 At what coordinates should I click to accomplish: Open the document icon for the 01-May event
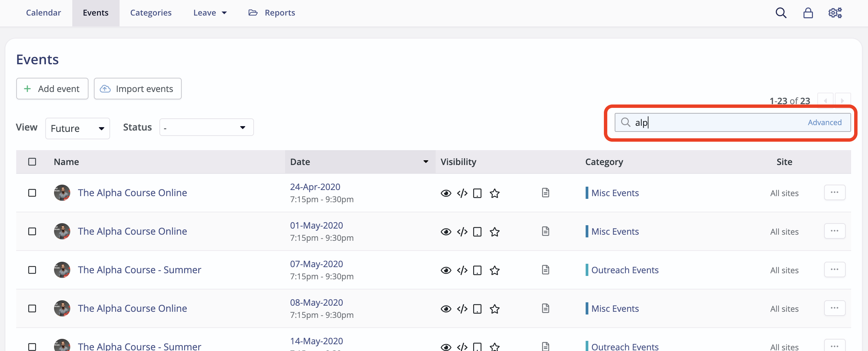point(545,231)
